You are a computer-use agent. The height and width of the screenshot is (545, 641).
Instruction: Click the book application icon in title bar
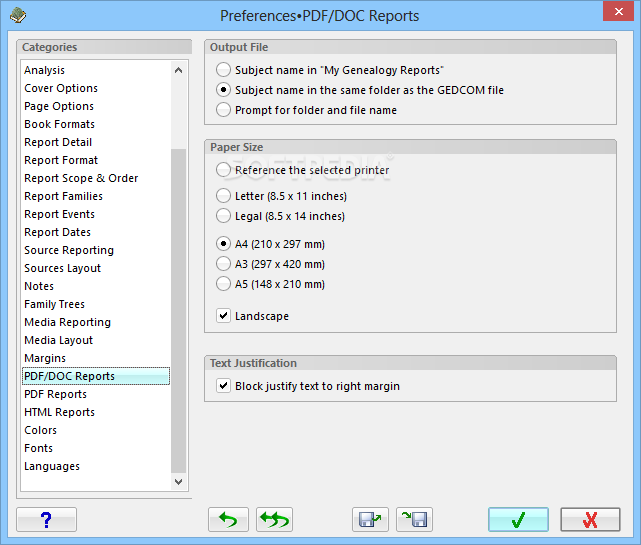coord(18,16)
